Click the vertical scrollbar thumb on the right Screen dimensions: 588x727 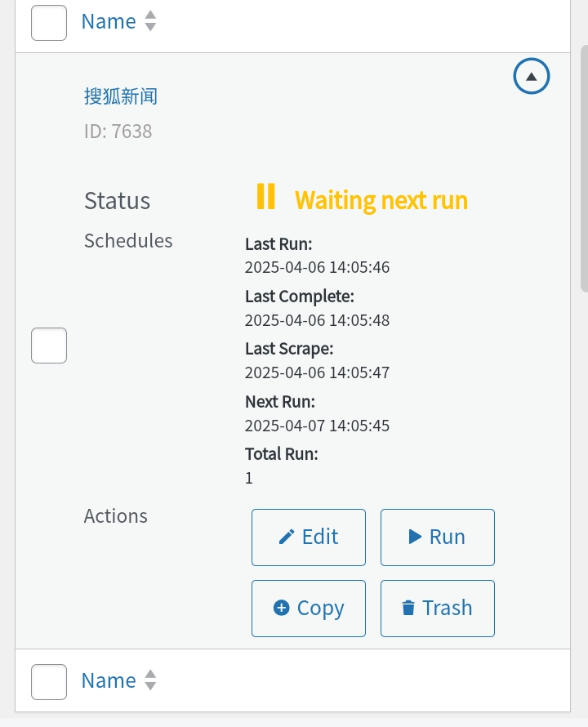tap(584, 169)
